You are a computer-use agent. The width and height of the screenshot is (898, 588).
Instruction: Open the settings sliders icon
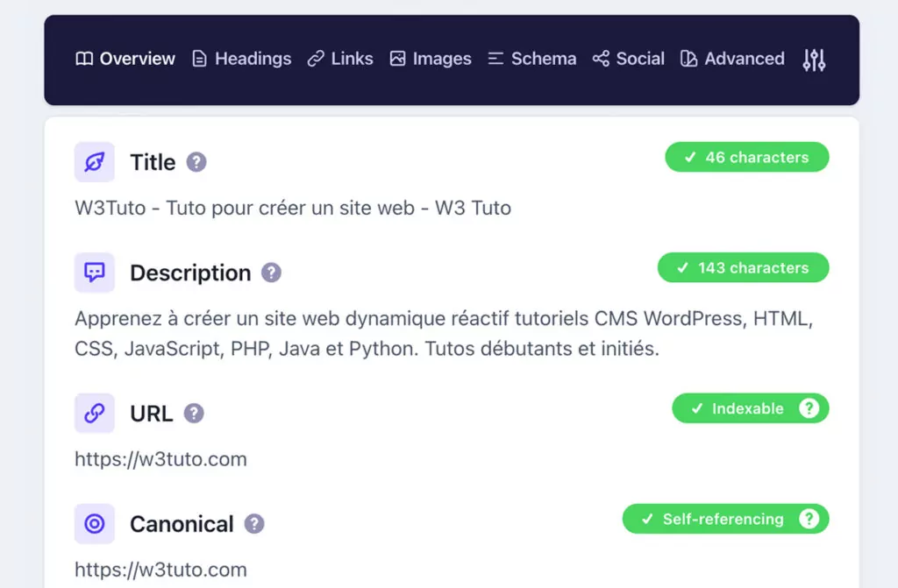814,60
